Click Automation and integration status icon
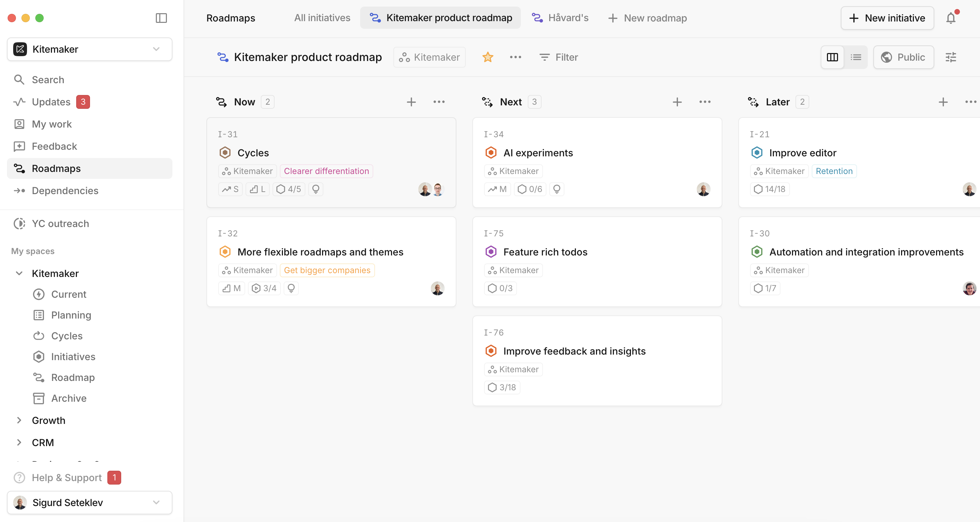This screenshot has height=522, width=980. click(757, 252)
